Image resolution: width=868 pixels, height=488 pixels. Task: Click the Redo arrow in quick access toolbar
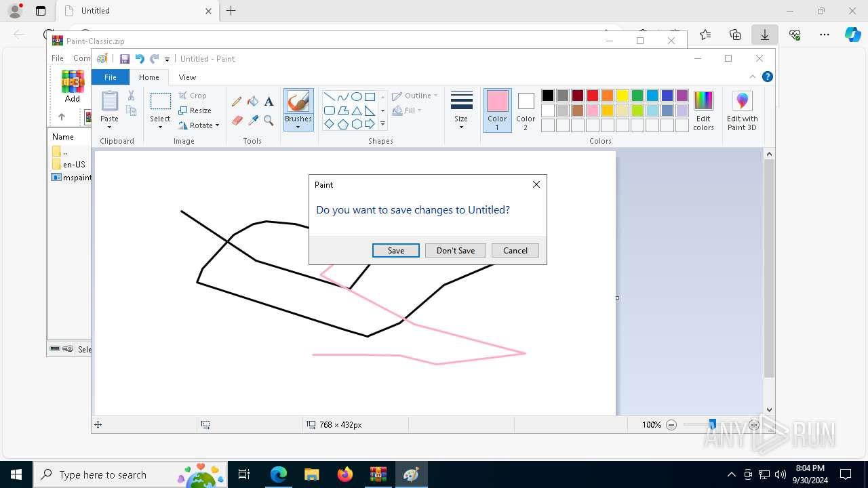(155, 59)
